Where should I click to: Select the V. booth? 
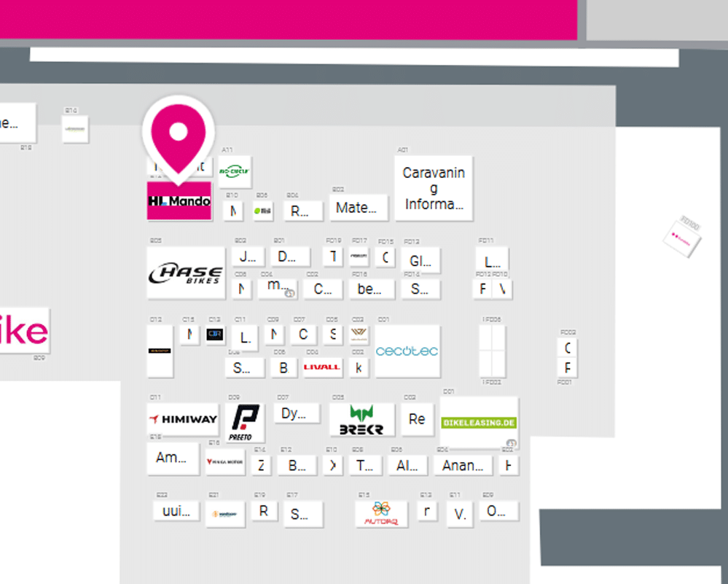[460, 514]
